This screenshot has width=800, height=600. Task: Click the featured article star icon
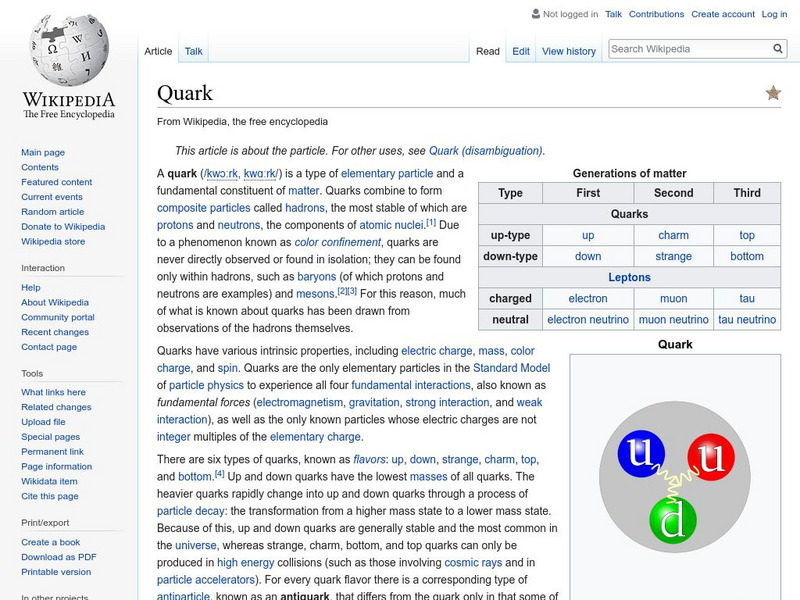pyautogui.click(x=773, y=93)
